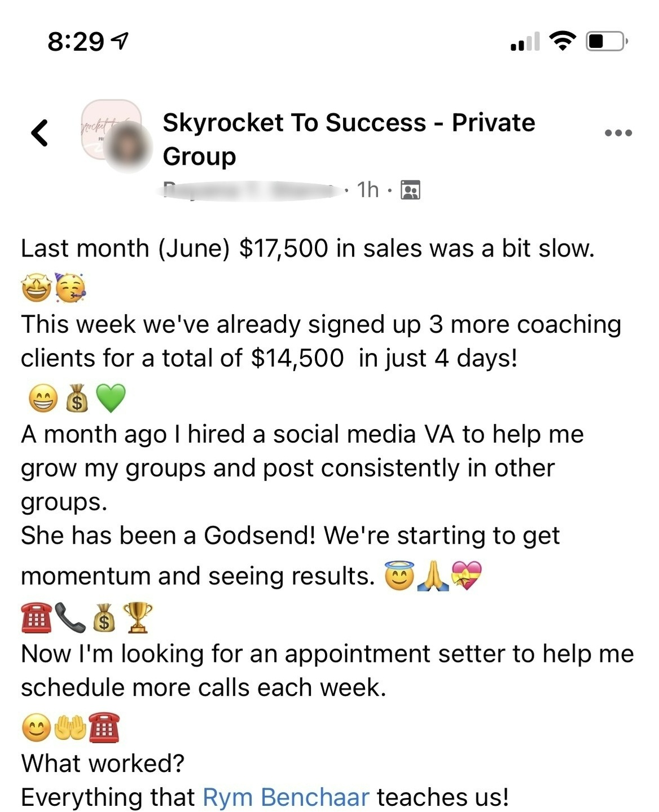659x812 pixels.
Task: Open Skyrocket To Success - Private Group title
Action: pos(349,139)
